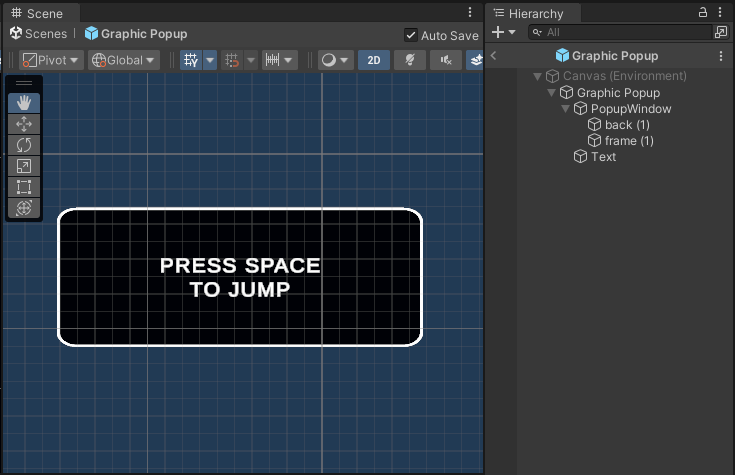Select the Hand (View) tool
735x475 pixels.
tap(24, 103)
